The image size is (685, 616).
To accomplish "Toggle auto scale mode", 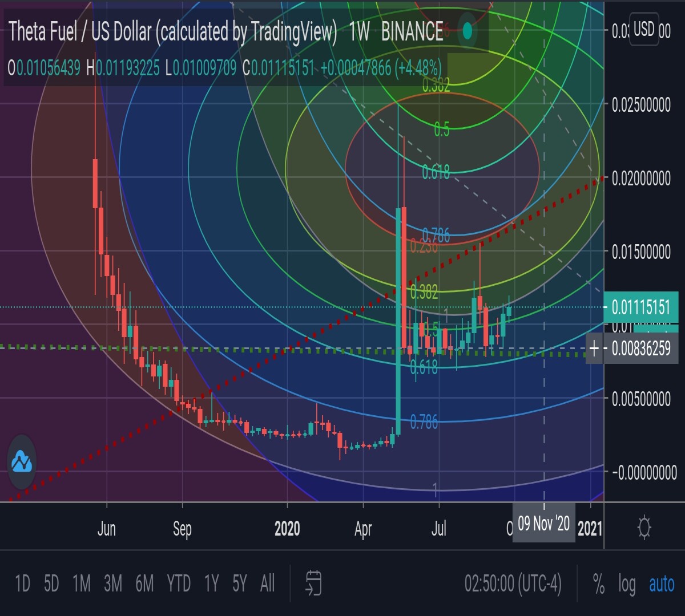I will [662, 583].
